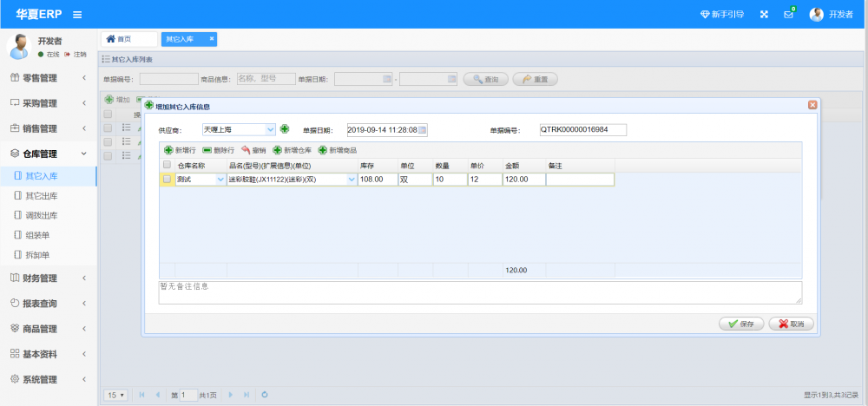Toggle the select-all checkbox in list header

108,114
